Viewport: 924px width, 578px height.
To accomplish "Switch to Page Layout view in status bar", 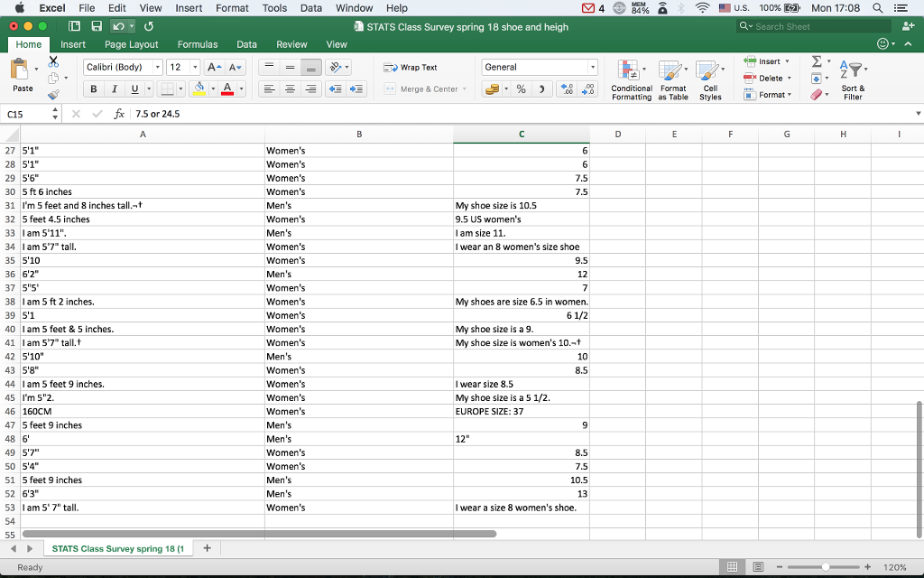I will pos(758,567).
